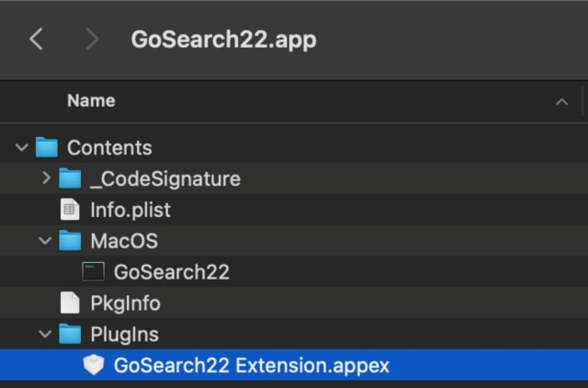
Task: Go back with the left arrow
Action: [36, 39]
